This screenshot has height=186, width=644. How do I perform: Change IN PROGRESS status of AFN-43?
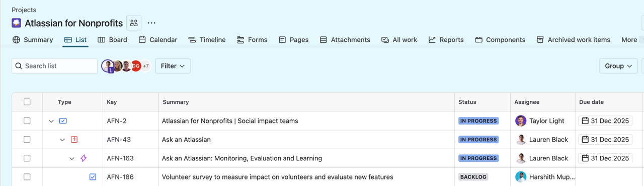point(478,140)
